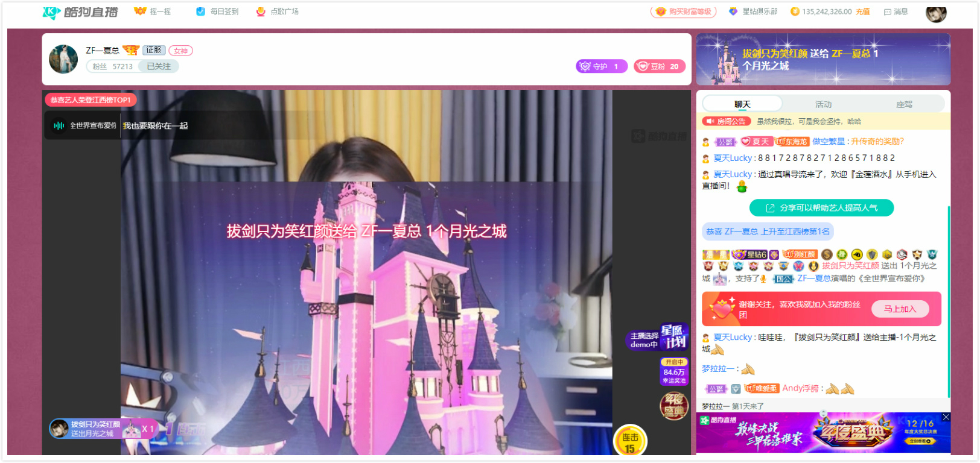This screenshot has width=980, height=463.
Task: Click the 主播选择 demo中 label
Action: pos(644,340)
